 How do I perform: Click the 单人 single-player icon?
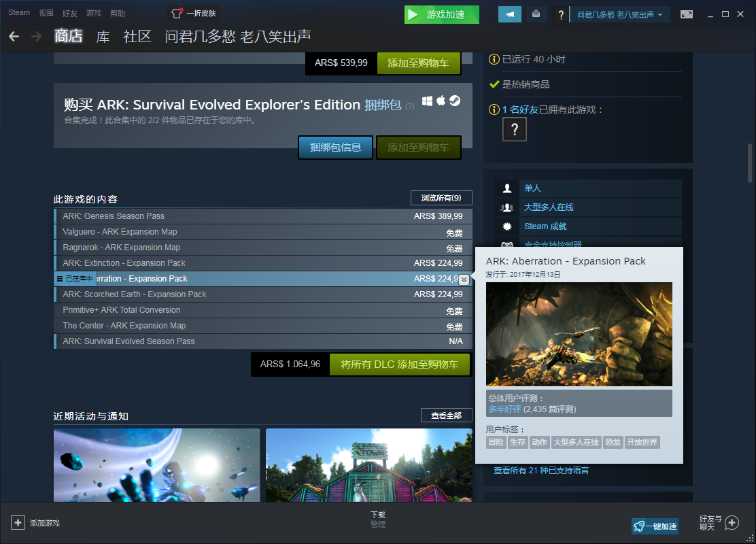coord(507,188)
